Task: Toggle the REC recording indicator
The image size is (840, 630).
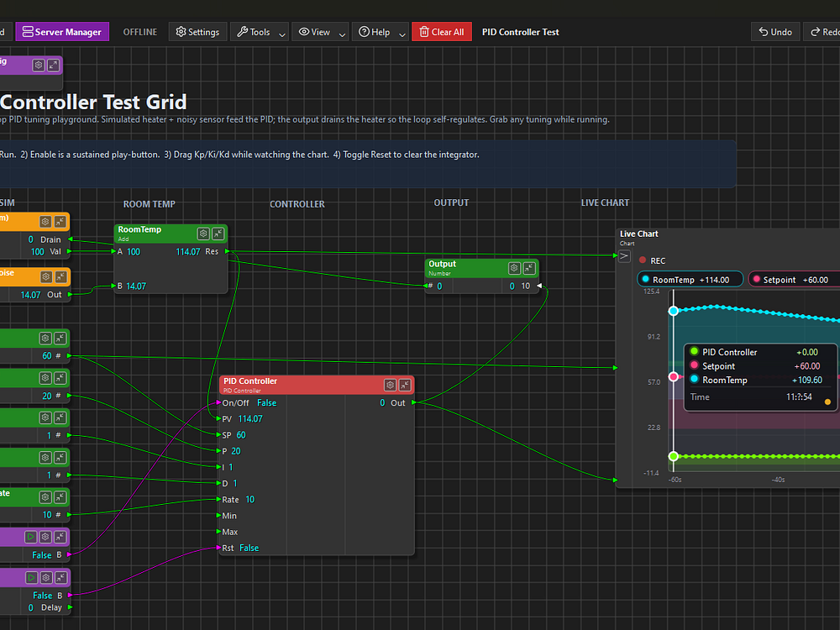Action: [643, 261]
